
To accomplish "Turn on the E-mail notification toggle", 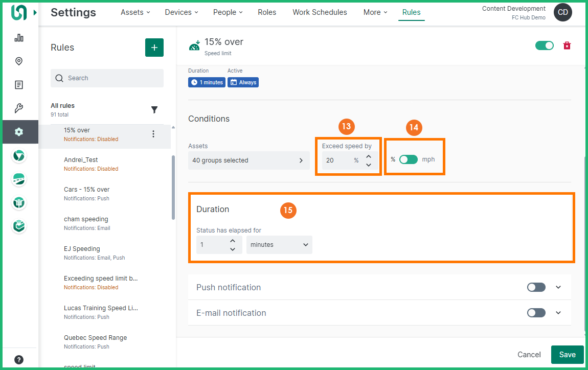I will [536, 313].
